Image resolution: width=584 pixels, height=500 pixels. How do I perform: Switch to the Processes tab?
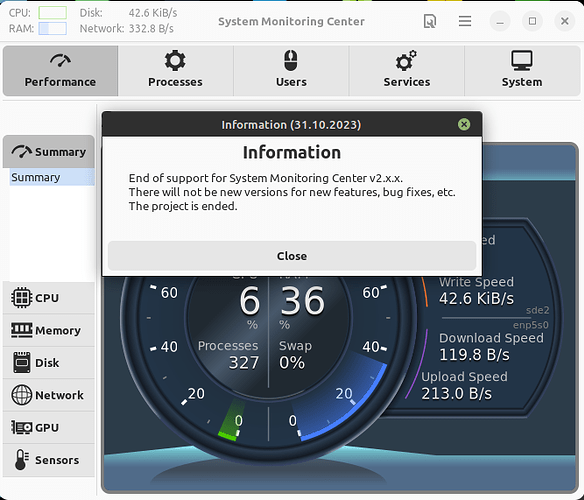coord(175,71)
